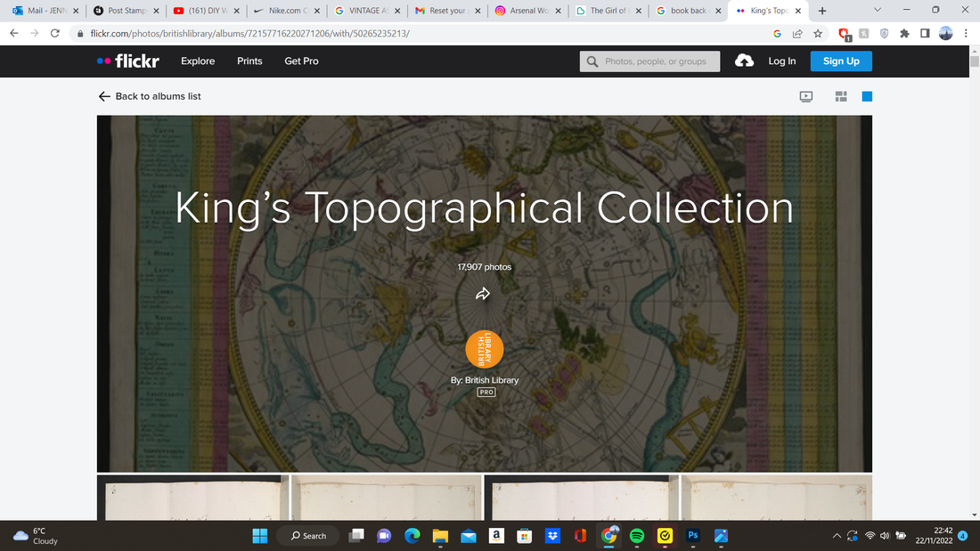The image size is (980, 551).
Task: Bookmark this page with the star icon
Action: click(x=818, y=34)
